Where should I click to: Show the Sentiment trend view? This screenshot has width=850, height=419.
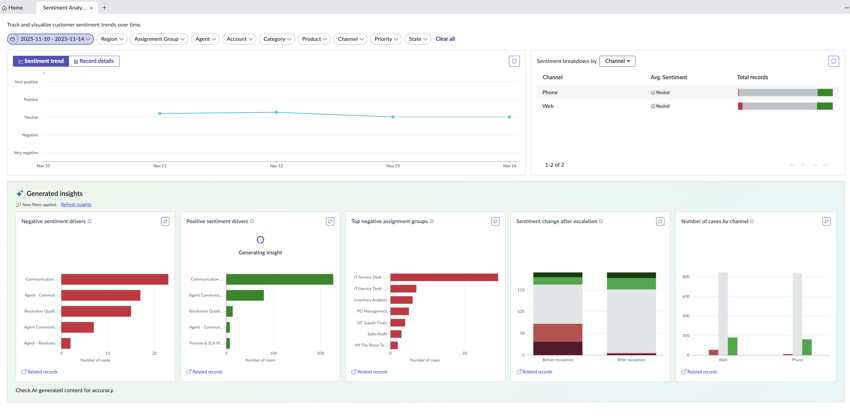coord(41,61)
